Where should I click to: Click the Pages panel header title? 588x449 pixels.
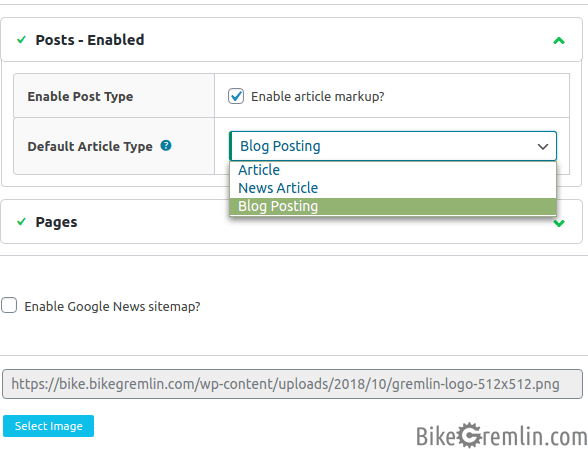coord(56,222)
